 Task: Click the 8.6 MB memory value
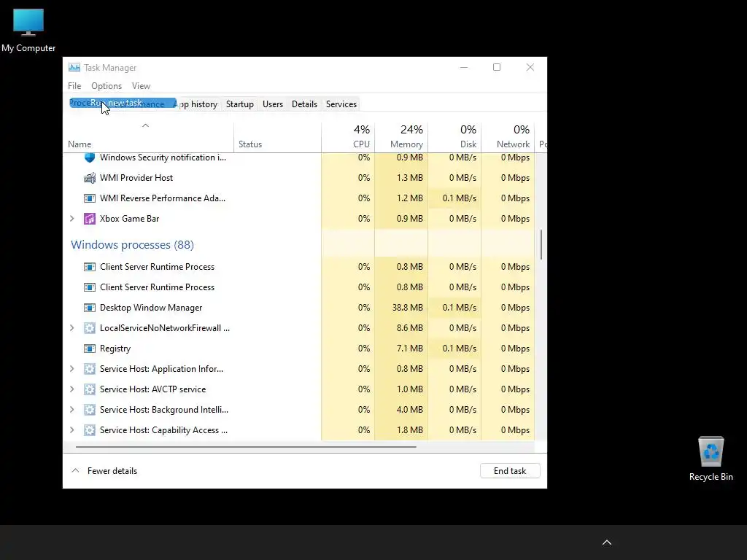pos(410,329)
